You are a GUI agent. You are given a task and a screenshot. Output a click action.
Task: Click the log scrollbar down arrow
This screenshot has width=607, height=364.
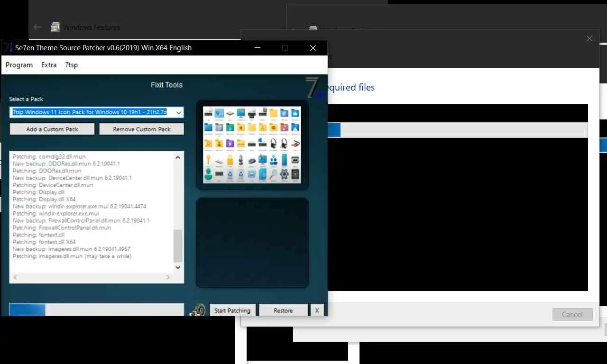click(178, 267)
